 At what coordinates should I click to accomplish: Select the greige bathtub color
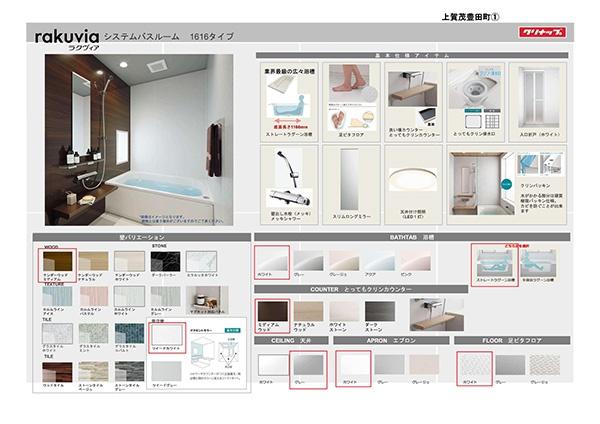[x=344, y=262]
